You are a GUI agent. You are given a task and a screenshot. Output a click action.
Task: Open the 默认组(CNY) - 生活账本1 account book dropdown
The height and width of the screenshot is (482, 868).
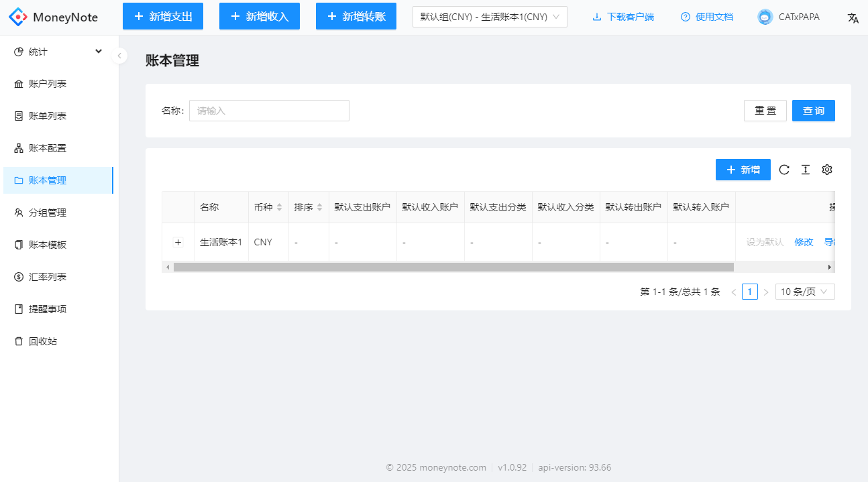[490, 17]
